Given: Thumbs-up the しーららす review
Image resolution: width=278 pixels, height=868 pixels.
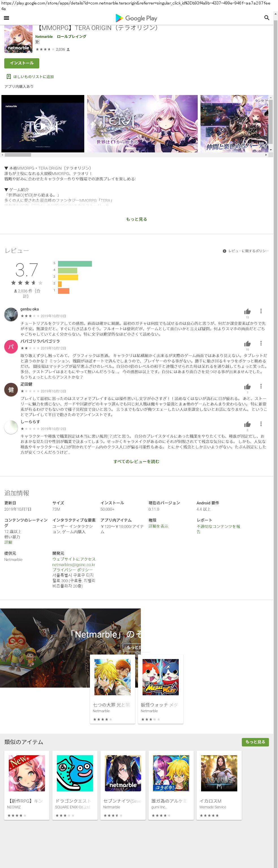Looking at the screenshot, I should 247,424.
